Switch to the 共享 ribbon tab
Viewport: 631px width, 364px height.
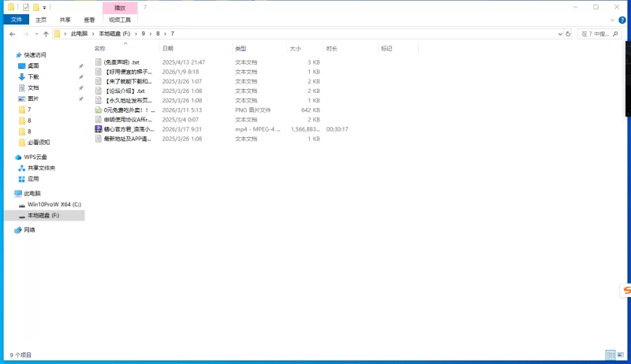65,20
